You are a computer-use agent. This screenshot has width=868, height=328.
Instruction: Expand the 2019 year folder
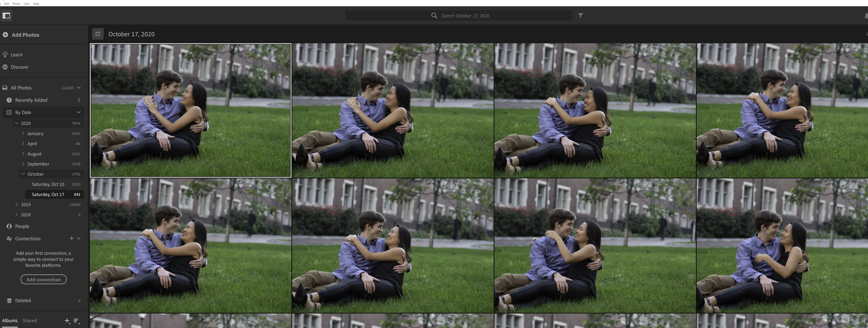pos(16,205)
